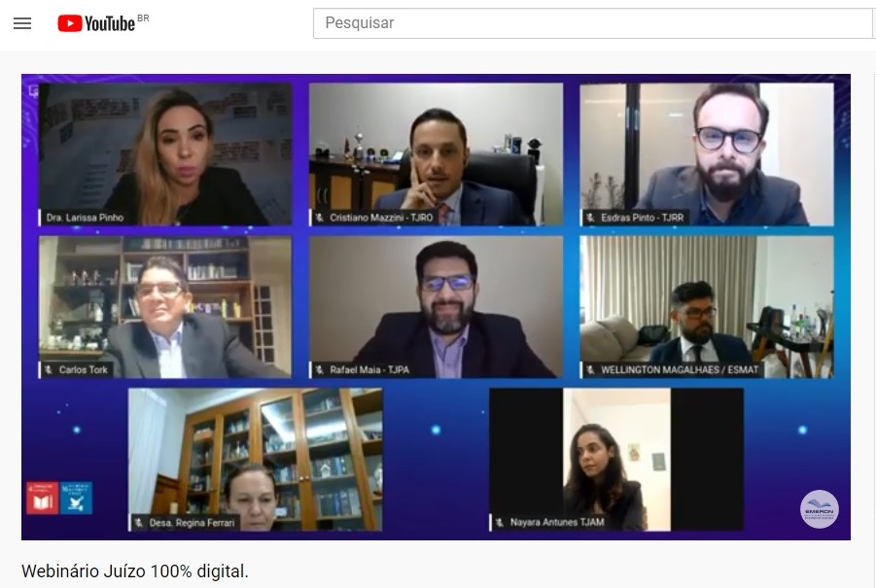Click the red book SDG icon
This screenshot has width=876, height=588.
(43, 498)
